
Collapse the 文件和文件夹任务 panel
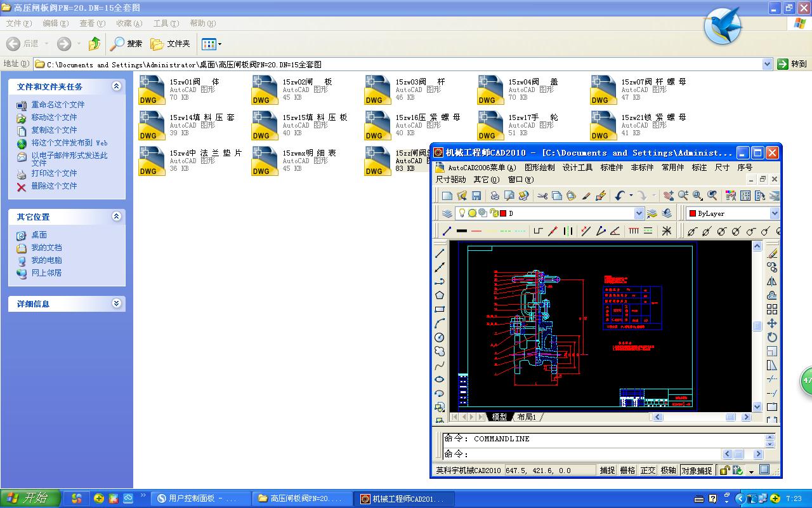[x=116, y=86]
